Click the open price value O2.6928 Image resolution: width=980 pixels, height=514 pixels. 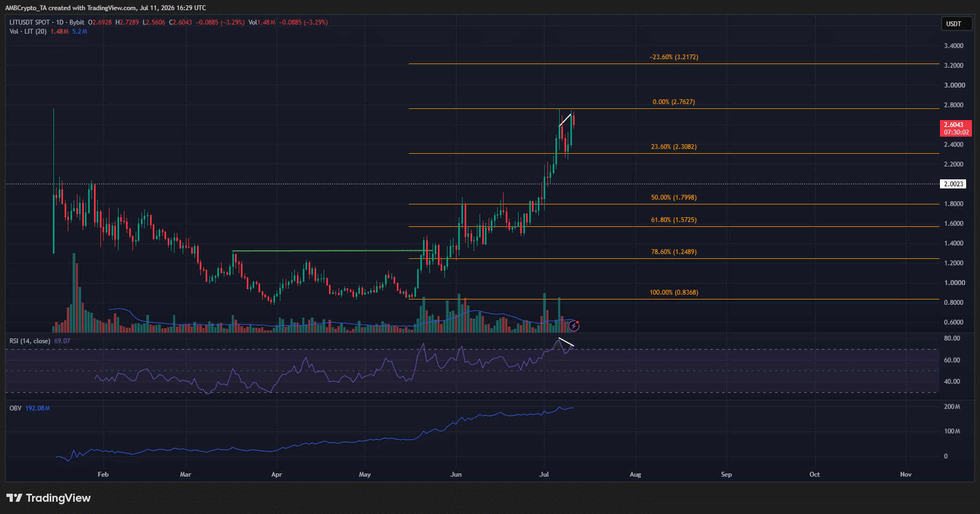click(x=100, y=22)
